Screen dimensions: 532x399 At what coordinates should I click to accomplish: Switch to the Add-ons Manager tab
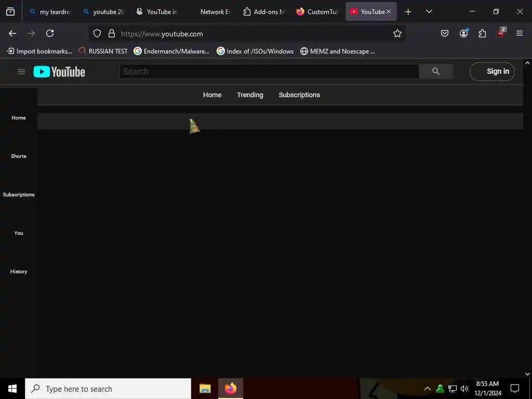tap(264, 11)
